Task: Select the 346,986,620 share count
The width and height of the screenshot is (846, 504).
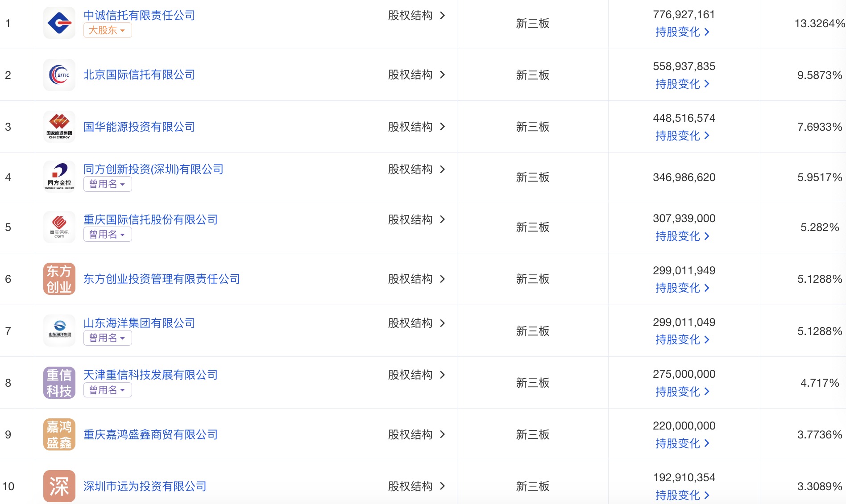Action: [684, 177]
